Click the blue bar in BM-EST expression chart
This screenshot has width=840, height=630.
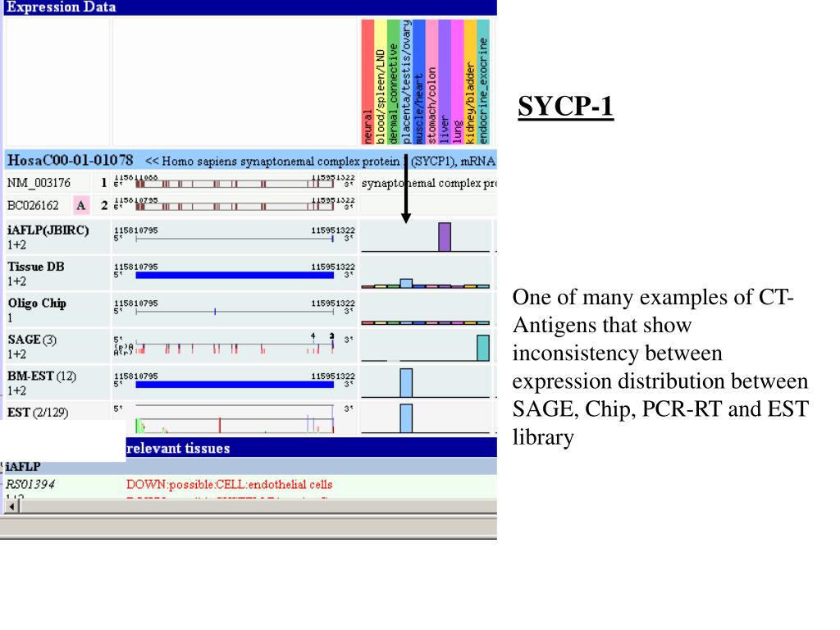(x=406, y=382)
